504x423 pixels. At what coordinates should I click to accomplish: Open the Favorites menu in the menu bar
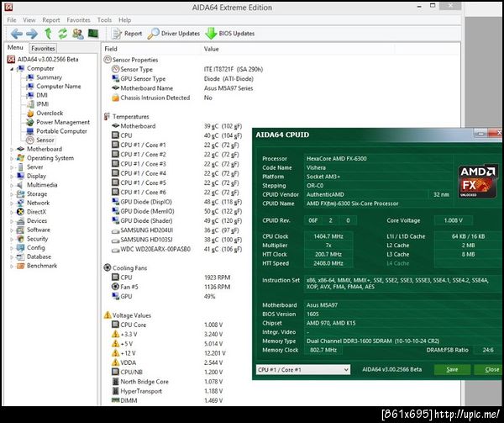78,19
